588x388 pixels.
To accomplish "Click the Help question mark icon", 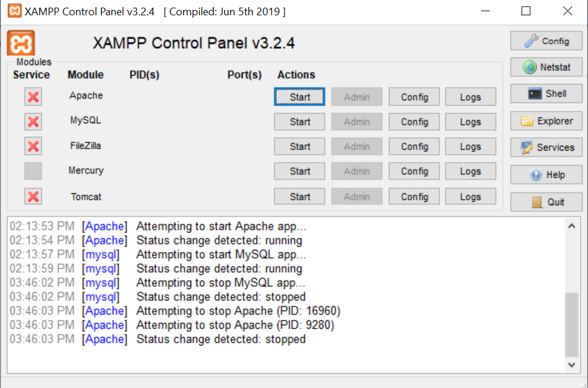I will [x=536, y=175].
